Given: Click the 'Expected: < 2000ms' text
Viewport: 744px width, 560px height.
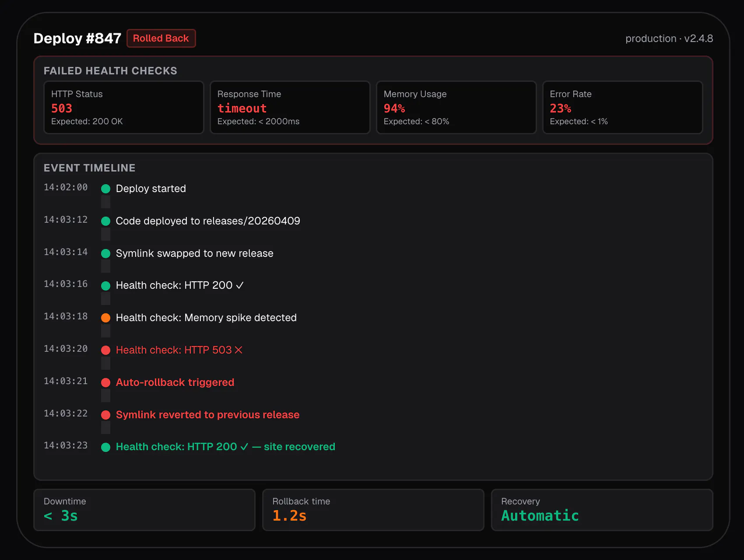Looking at the screenshot, I should coord(259,121).
